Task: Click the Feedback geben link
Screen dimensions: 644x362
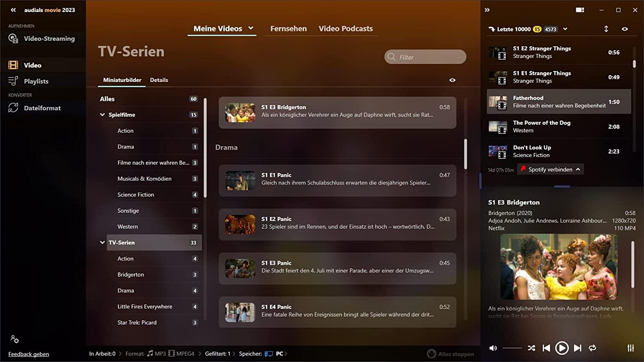Action: point(29,354)
